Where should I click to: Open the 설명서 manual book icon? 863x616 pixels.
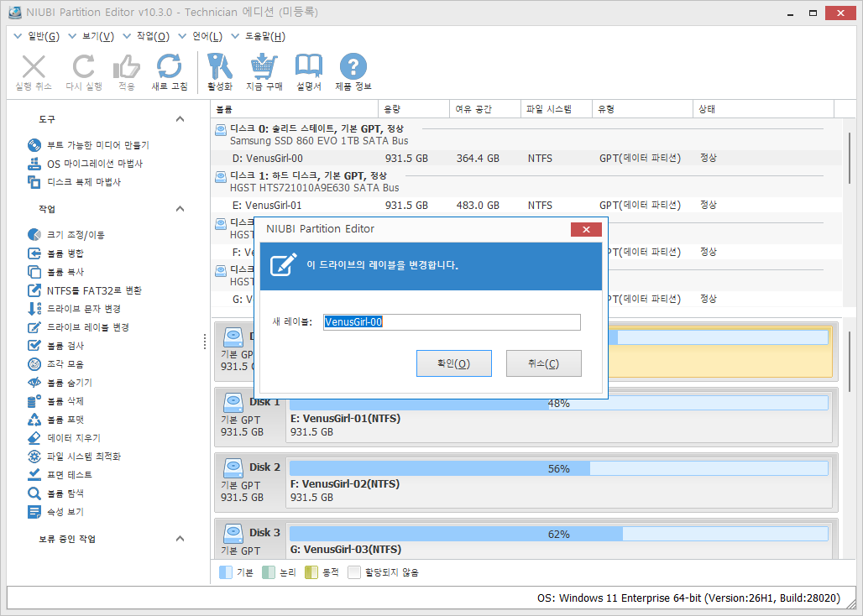[x=308, y=66]
